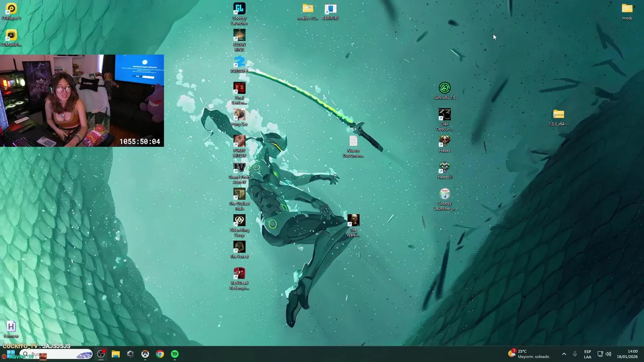Select the Grand Theft Auto IV shortcut
The width and height of the screenshot is (644, 362).
tap(239, 173)
